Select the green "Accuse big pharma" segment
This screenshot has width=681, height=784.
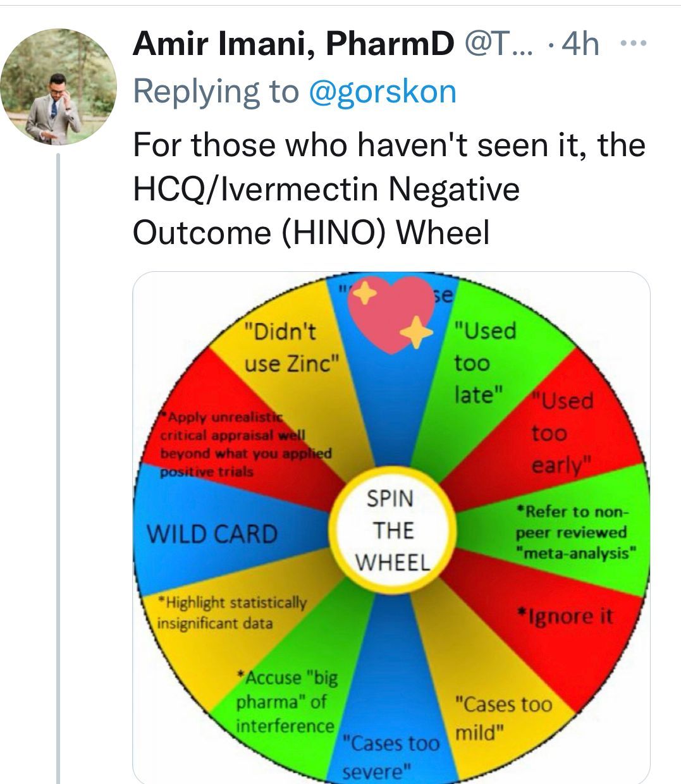[x=286, y=702]
